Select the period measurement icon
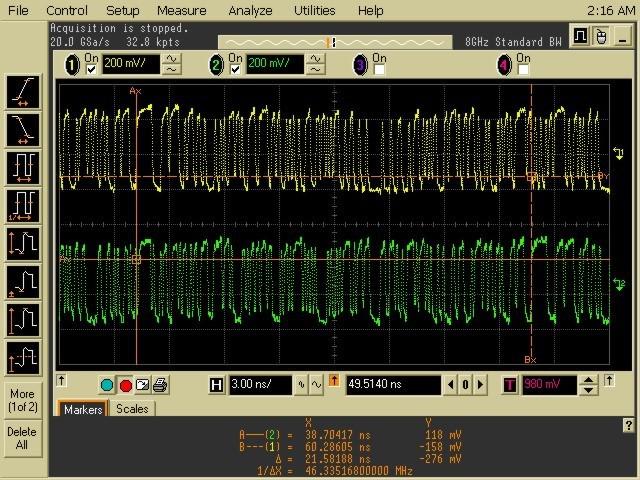Screen dimensions: 640x480 [x=23, y=168]
